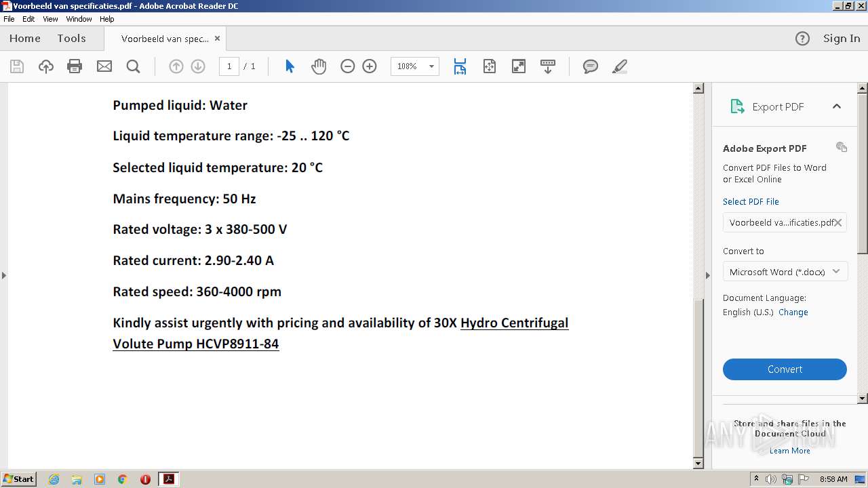The image size is (868, 488).
Task: Click Learn More link
Action: (790, 451)
